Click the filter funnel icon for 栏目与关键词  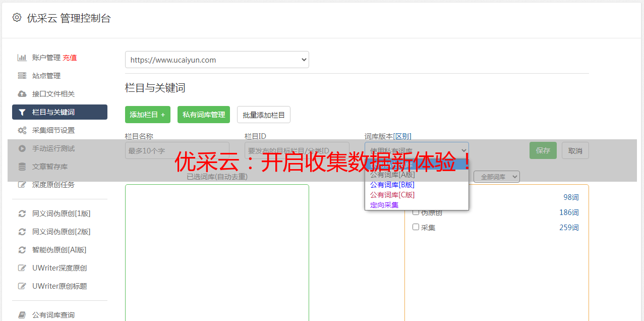coord(22,112)
